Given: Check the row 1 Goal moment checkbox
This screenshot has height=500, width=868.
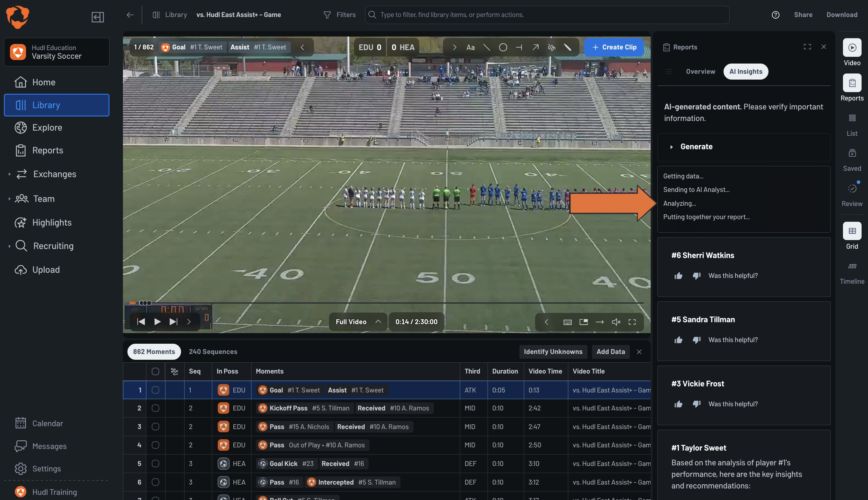Looking at the screenshot, I should click(155, 390).
